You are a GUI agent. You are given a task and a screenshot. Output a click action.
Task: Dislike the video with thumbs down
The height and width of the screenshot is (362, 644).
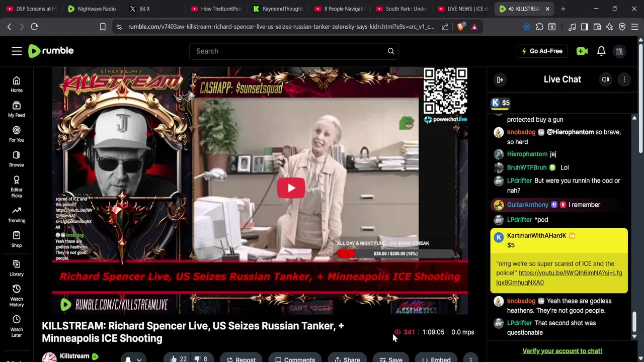pos(201,358)
